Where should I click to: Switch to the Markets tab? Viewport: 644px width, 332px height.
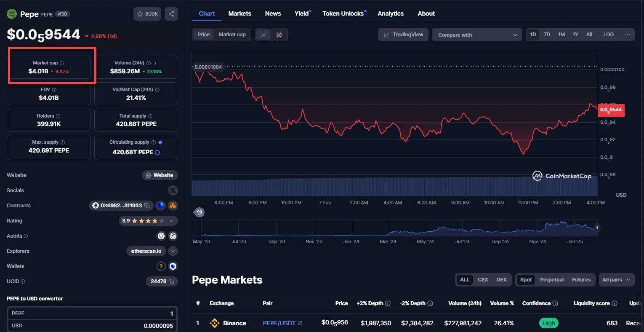[x=240, y=13]
